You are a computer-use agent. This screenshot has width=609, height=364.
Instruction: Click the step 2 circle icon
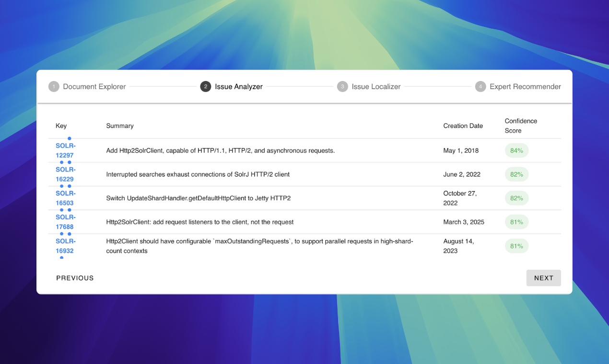tap(206, 87)
